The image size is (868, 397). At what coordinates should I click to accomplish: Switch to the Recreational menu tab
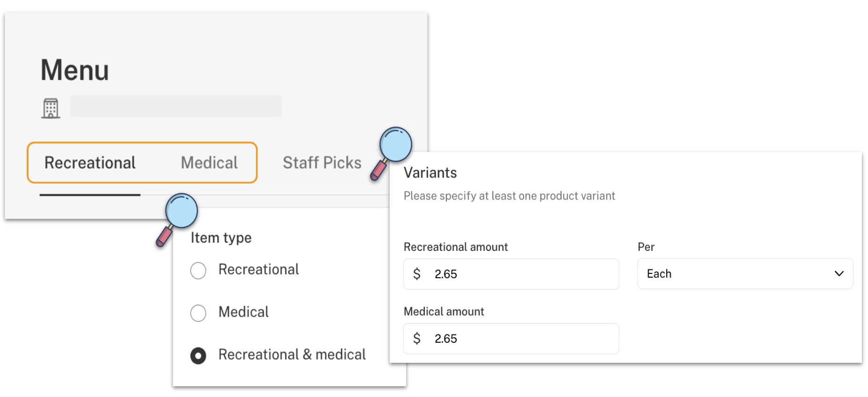[x=90, y=163]
